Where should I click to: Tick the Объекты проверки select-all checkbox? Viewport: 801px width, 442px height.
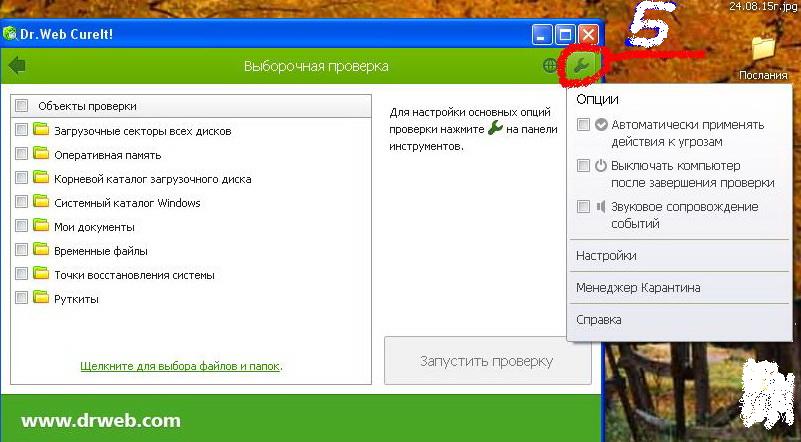(21, 106)
